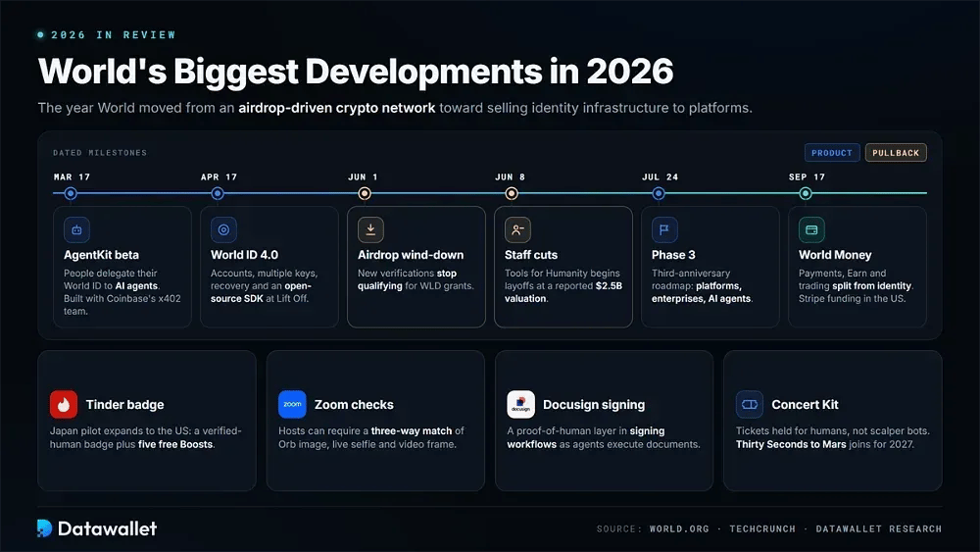Screen dimensions: 980x552
Task: Click the '$2.5B valuation' text
Action: click(563, 292)
